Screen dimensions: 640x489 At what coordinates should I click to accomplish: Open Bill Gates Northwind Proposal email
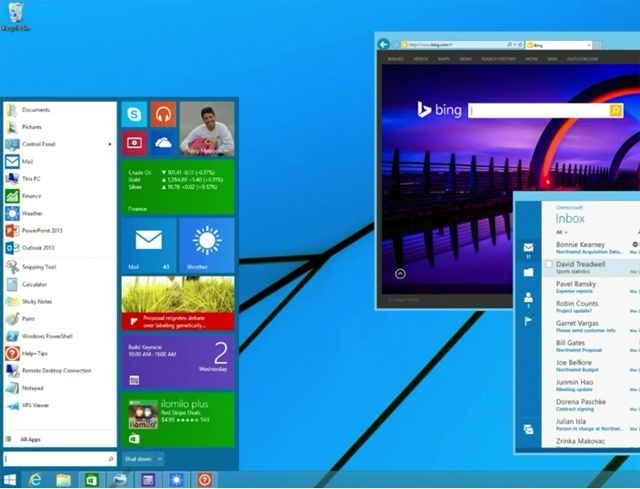(x=591, y=346)
